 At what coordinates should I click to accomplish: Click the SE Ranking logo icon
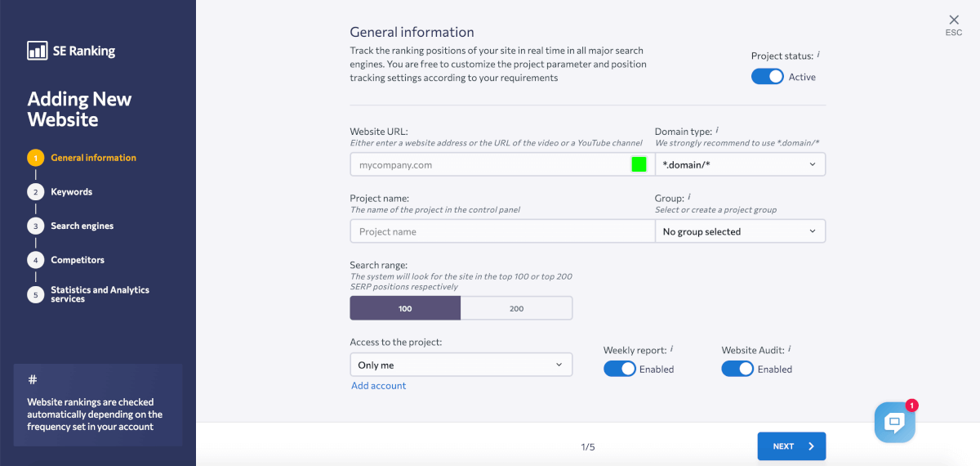tap(38, 51)
